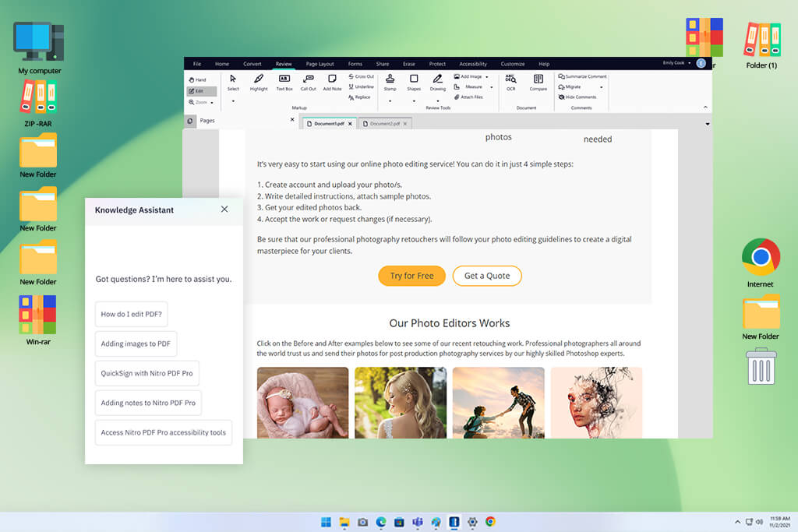Viewport: 798px width, 532px height.
Task: Open the Page Layout ribbon tab
Action: point(320,64)
